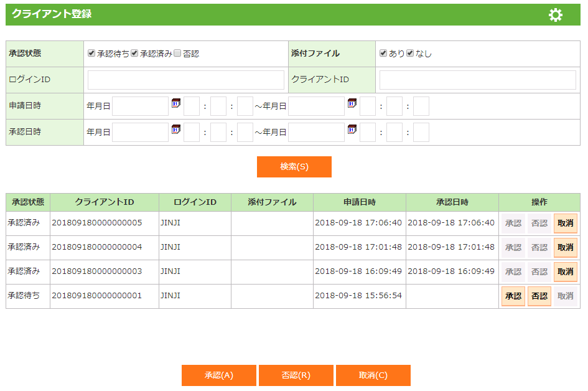The height and width of the screenshot is (391, 588).
Task: Check the 否認 status checkbox
Action: 177,53
